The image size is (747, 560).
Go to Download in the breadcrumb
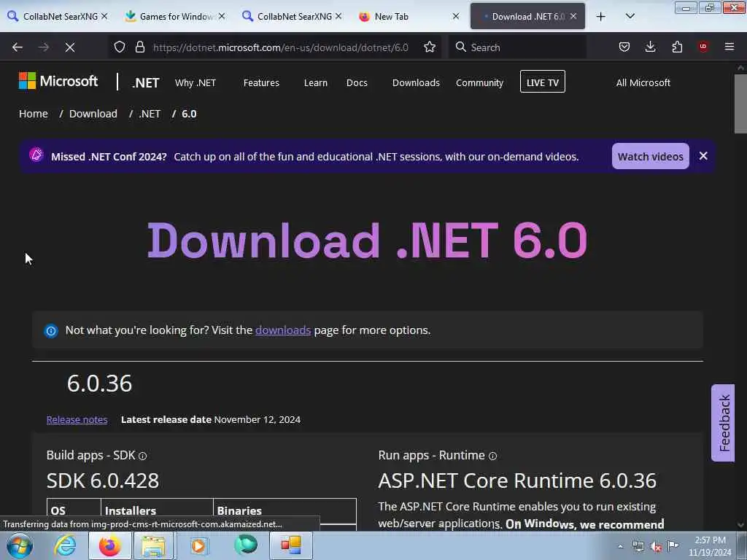coord(93,114)
